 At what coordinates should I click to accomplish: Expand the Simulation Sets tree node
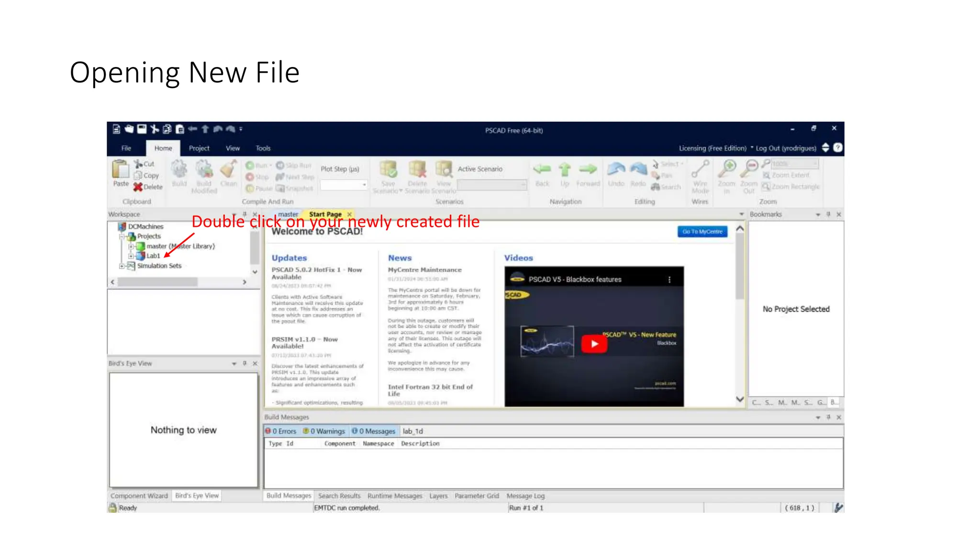point(122,266)
